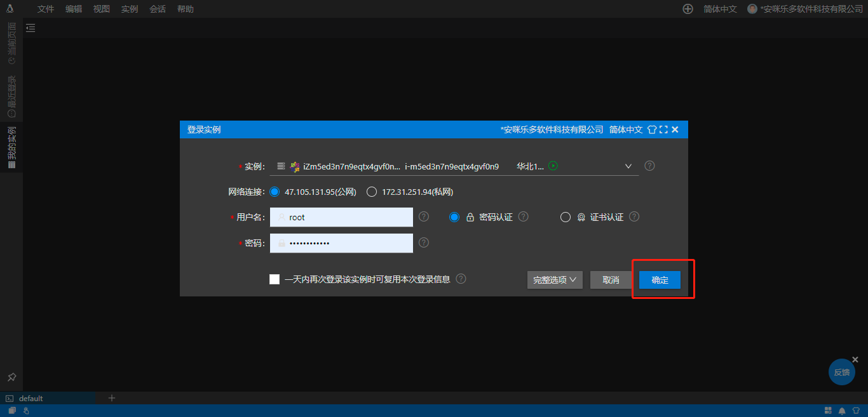Click the colorful OS icon before the instance name

click(295, 166)
